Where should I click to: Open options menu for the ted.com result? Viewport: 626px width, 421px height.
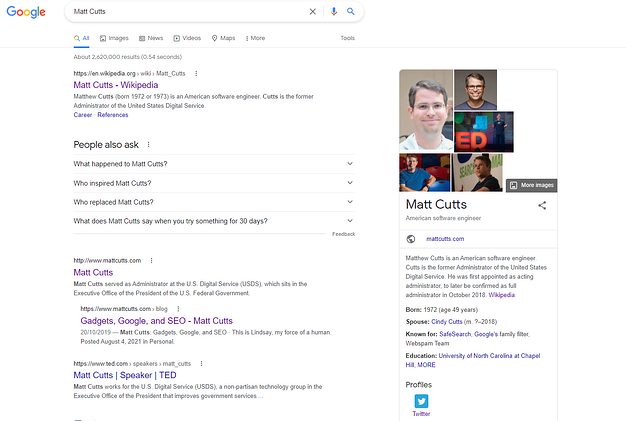coord(201,364)
